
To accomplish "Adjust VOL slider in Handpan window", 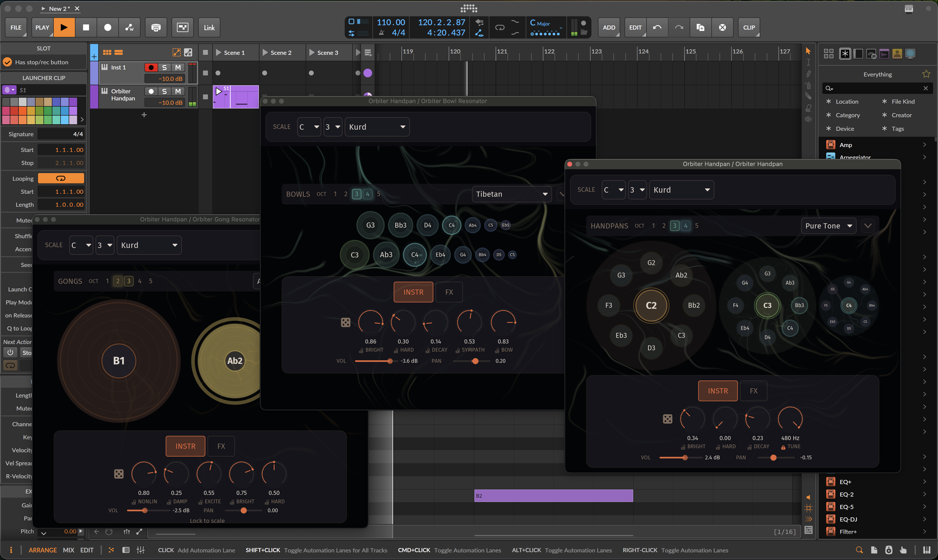I will (681, 457).
